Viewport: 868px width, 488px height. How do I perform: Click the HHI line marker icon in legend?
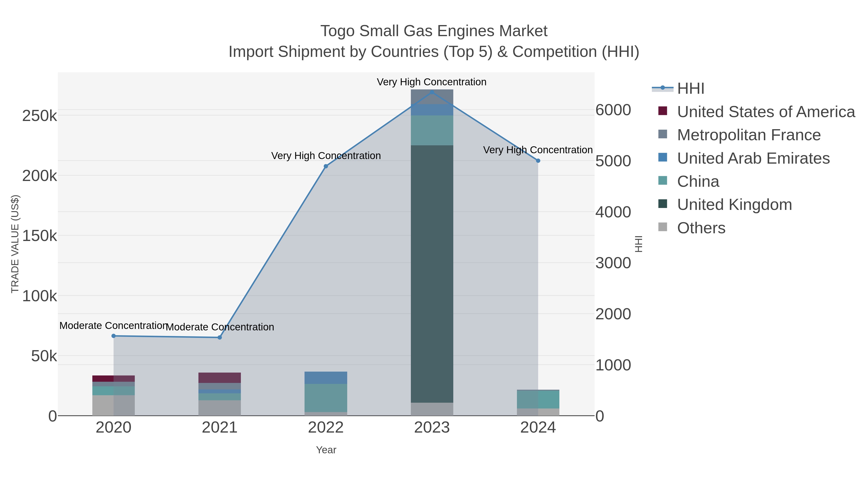click(x=663, y=88)
